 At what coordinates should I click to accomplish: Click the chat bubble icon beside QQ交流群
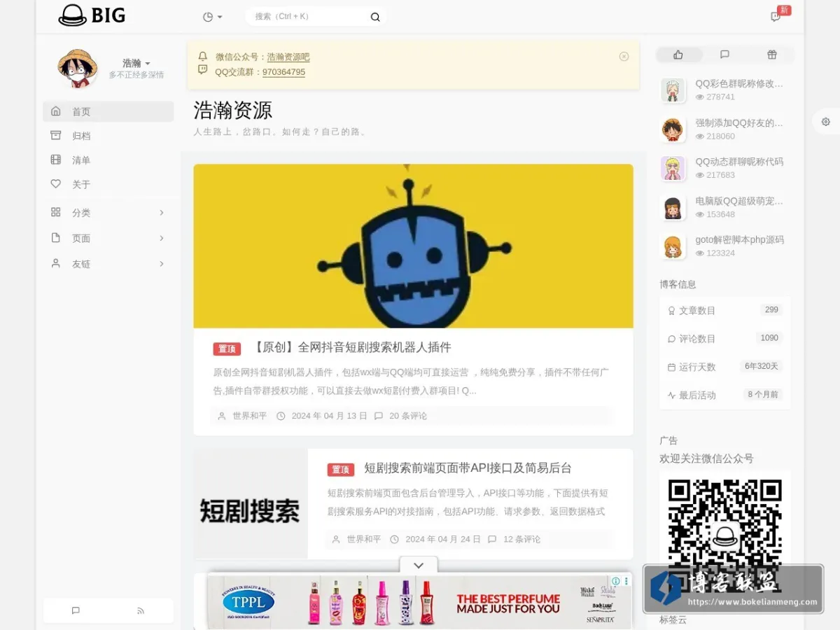[x=203, y=70]
